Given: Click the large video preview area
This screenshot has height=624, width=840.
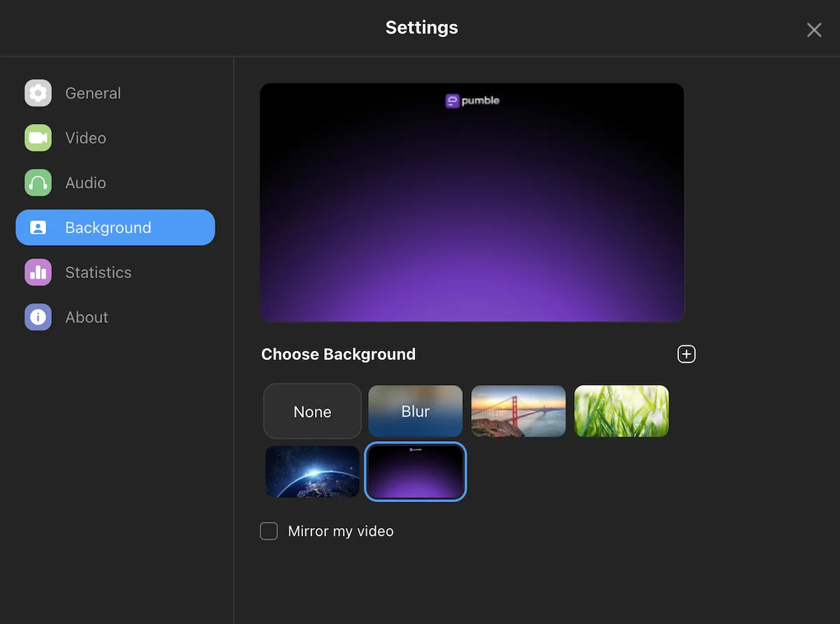Looking at the screenshot, I should (472, 202).
